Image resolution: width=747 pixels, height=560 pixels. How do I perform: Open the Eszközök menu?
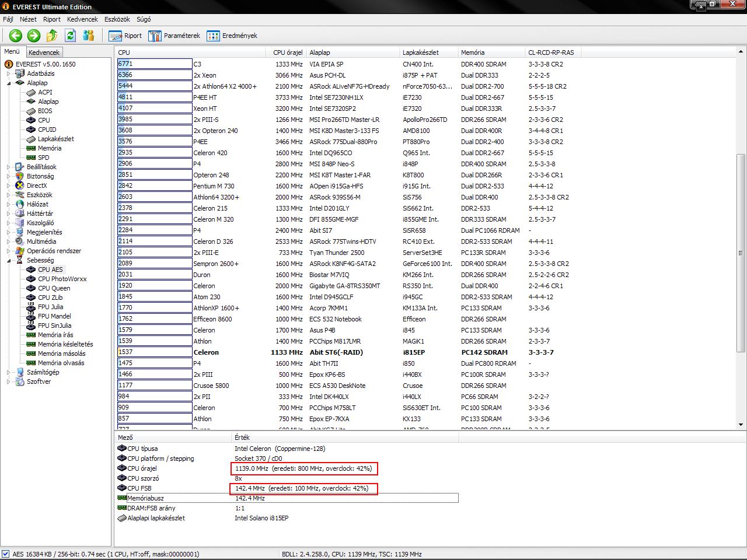pos(117,19)
